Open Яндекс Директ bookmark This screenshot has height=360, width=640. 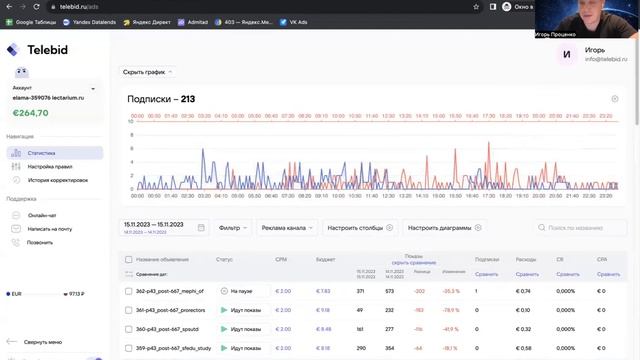tap(147, 22)
